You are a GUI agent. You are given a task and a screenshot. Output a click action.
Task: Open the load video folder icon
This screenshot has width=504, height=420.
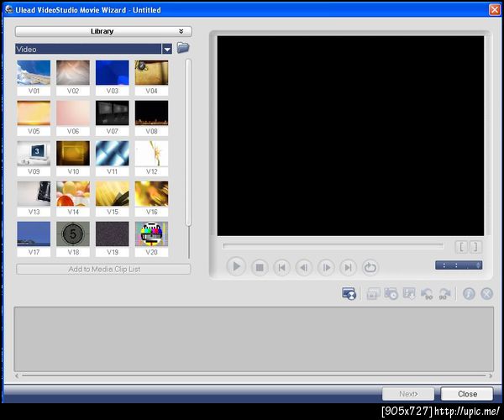(x=183, y=49)
